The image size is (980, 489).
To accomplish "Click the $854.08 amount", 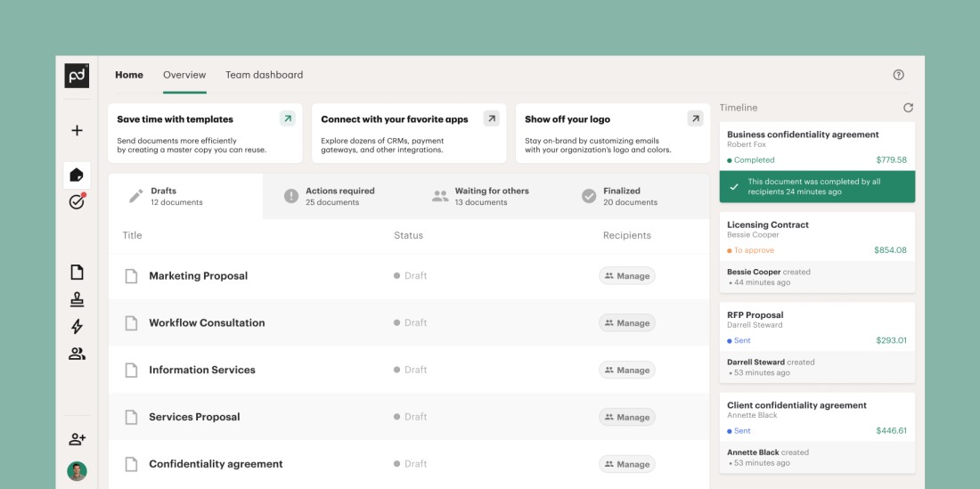I will tap(890, 250).
